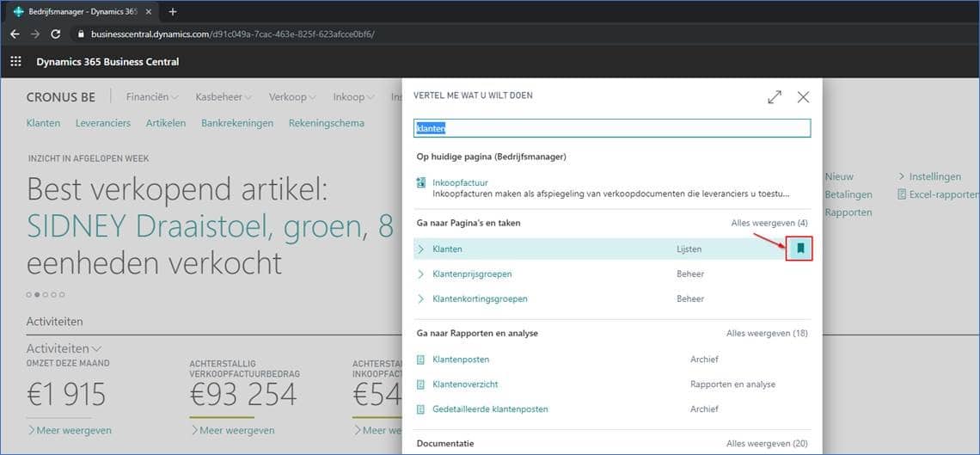Click the Klantenoverzicht report icon
Image resolution: width=980 pixels, height=455 pixels.
tap(420, 384)
